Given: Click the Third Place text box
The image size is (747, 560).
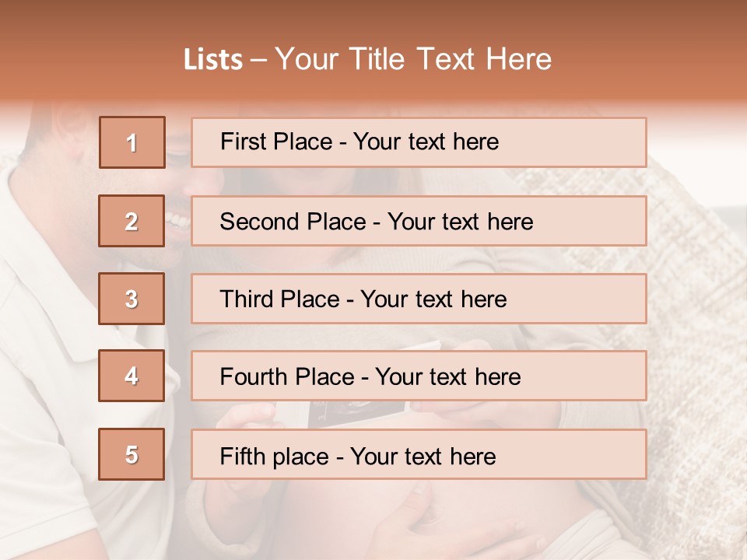Looking at the screenshot, I should click(419, 299).
